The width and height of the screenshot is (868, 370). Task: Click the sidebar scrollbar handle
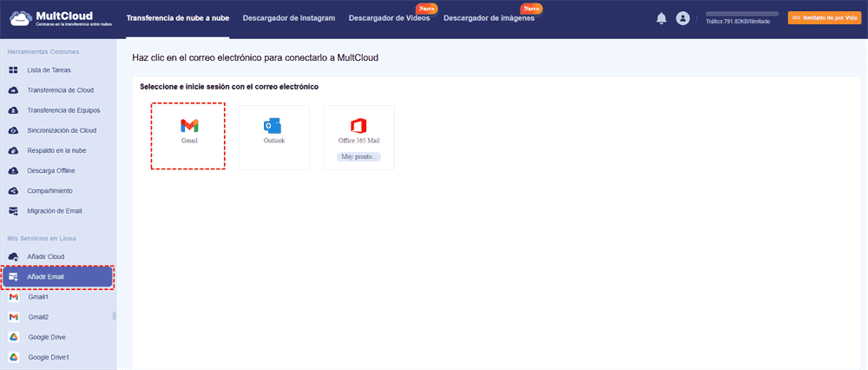(115, 316)
